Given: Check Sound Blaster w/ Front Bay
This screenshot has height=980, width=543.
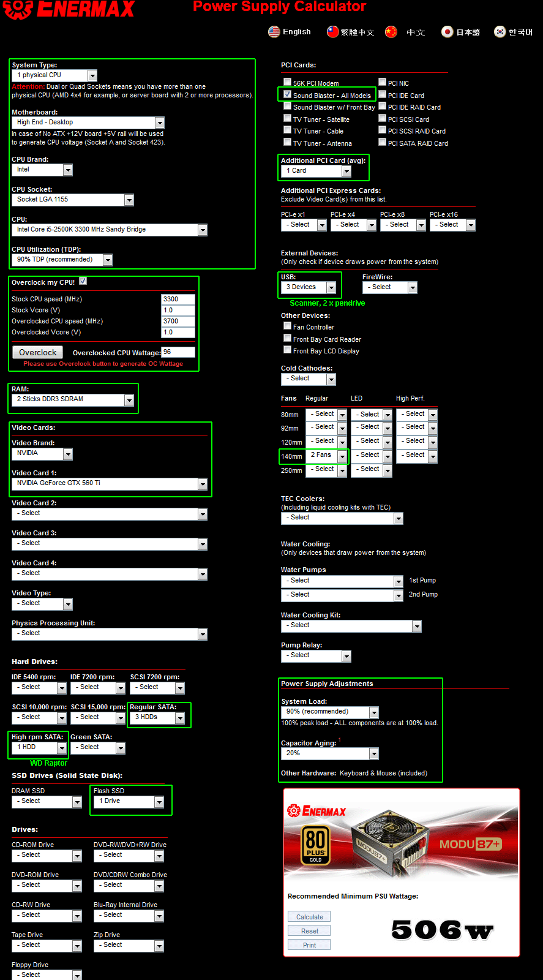Looking at the screenshot, I should click(x=287, y=106).
